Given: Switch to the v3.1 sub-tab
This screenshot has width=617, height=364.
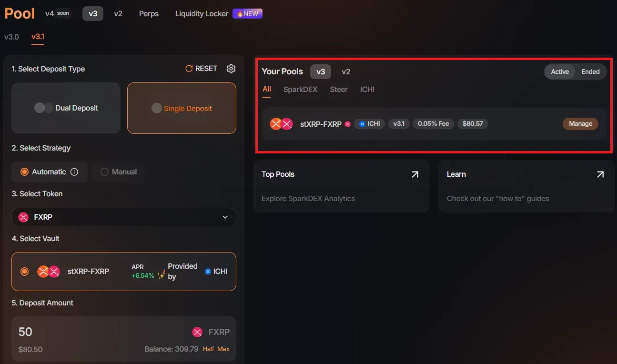Looking at the screenshot, I should (38, 37).
